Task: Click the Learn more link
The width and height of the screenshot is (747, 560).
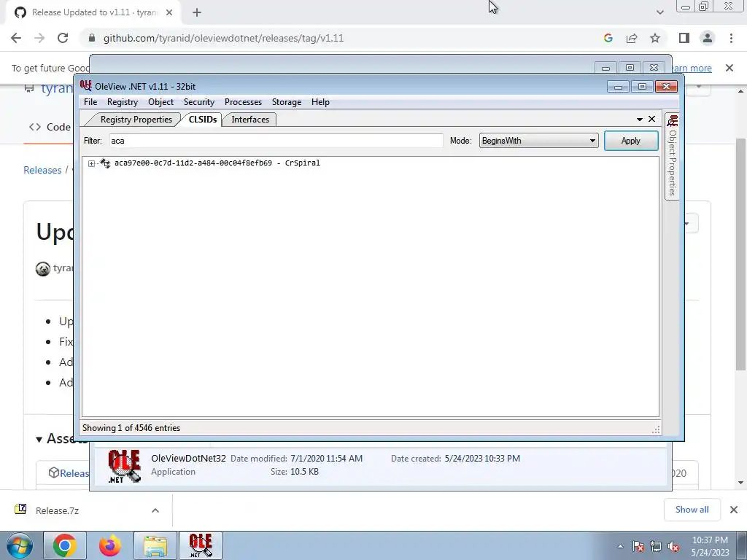Action: click(x=692, y=68)
